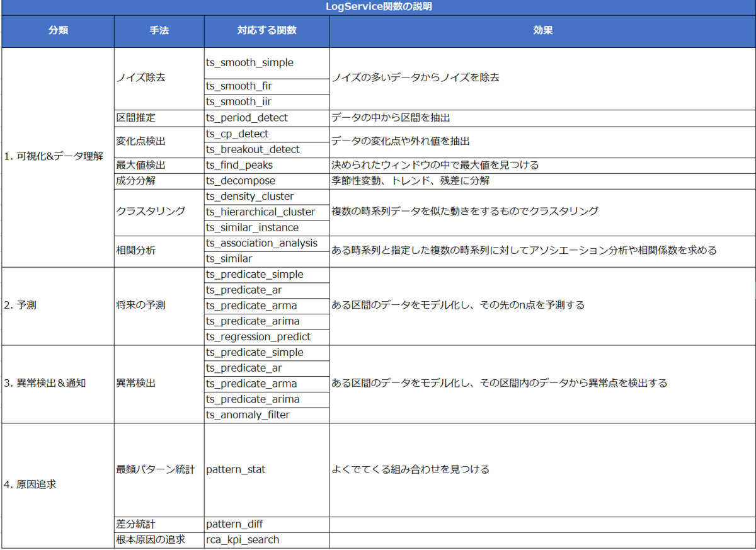Click the 'ts_density_cluster' function cell
756x550 pixels.
tap(266, 197)
